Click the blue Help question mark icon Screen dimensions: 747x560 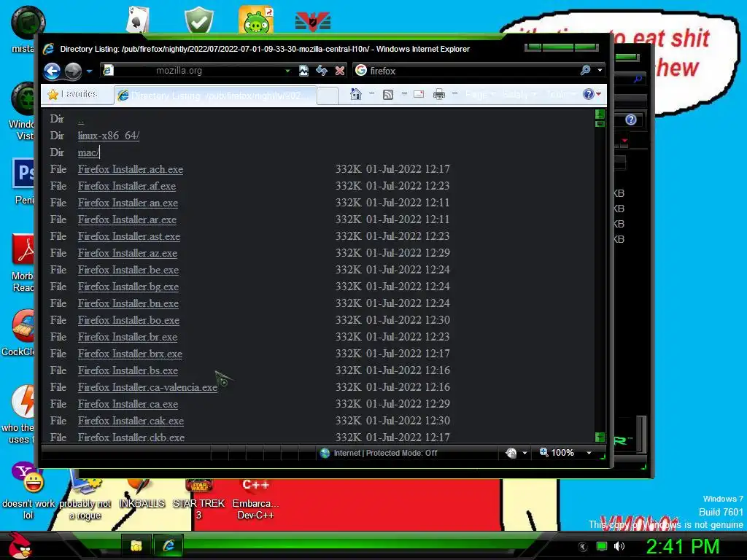point(589,94)
